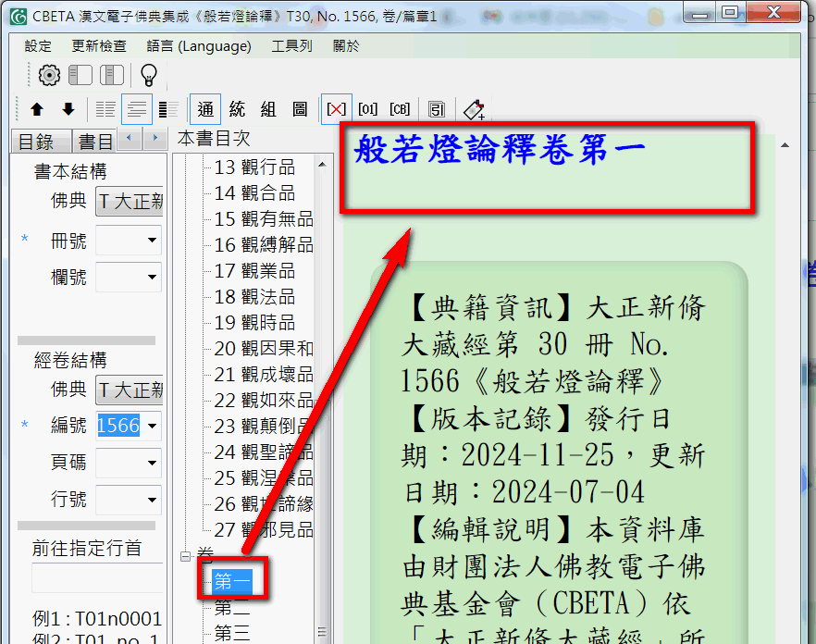The width and height of the screenshot is (816, 644).
Task: Toggle the left side panel icon
Action: click(x=80, y=75)
